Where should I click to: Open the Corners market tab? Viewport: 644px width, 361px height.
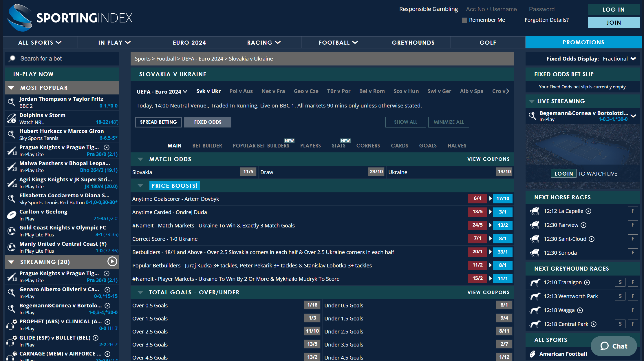[368, 145]
